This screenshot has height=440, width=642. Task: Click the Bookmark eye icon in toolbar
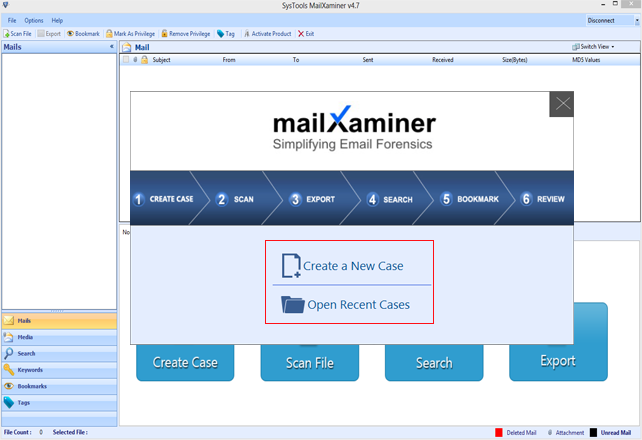pos(70,34)
